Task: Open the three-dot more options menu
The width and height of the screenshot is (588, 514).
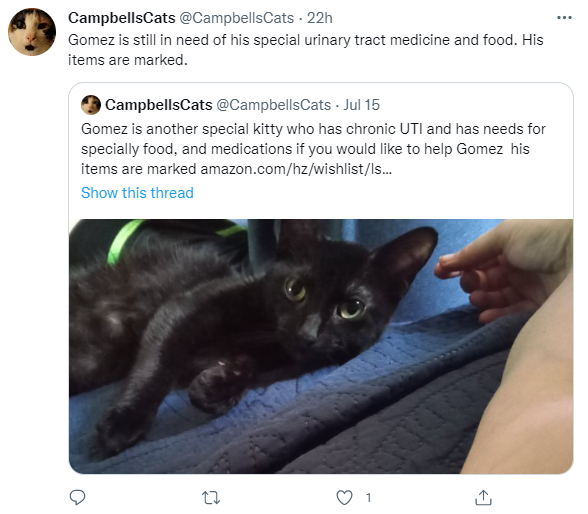Action: (564, 18)
